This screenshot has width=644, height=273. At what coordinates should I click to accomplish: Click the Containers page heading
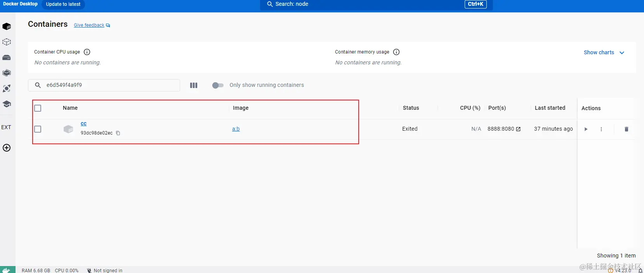coord(48,24)
